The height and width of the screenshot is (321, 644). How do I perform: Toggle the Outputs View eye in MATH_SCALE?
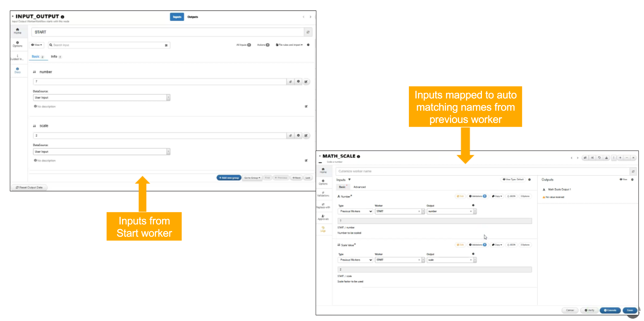pyautogui.click(x=623, y=180)
